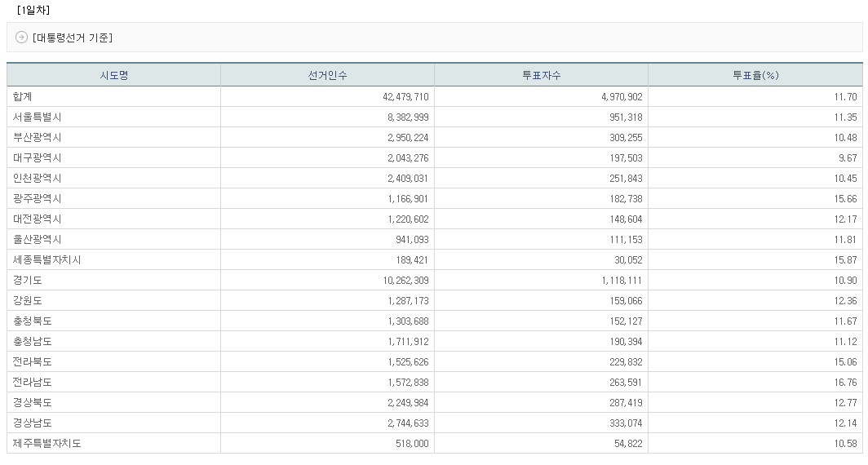Click the arrow icon beside 대통령선거 기준
This screenshot has width=868, height=465.
click(22, 38)
